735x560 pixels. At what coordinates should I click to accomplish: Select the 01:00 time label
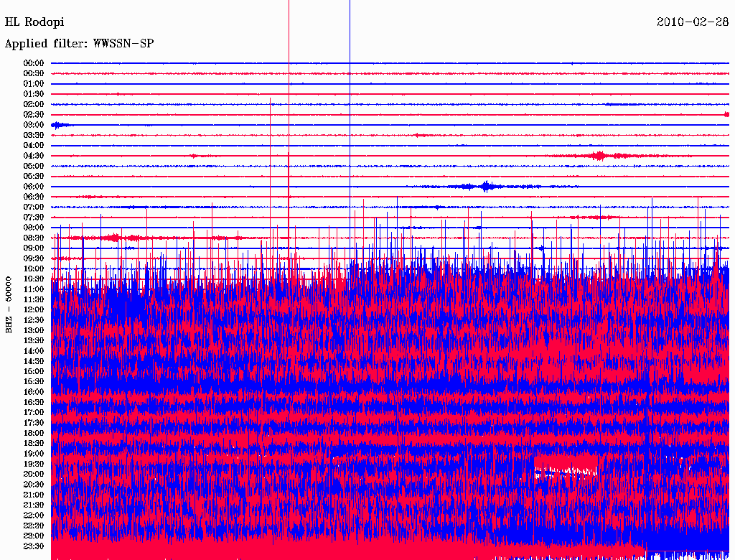point(34,84)
